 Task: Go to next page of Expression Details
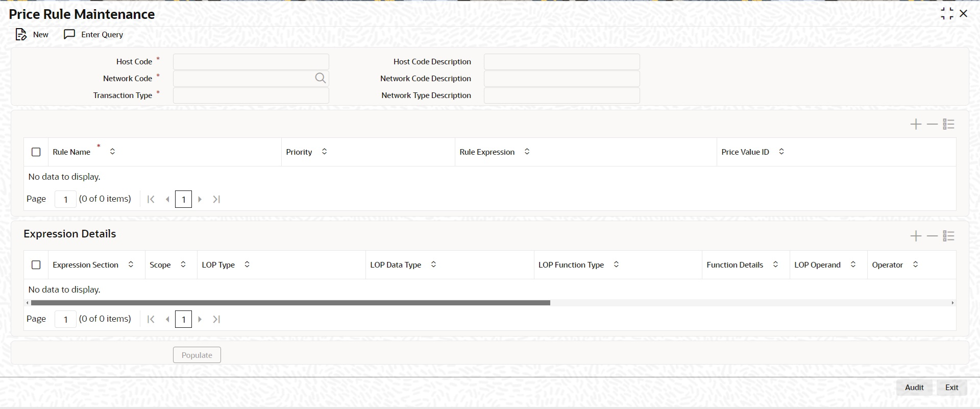tap(200, 319)
